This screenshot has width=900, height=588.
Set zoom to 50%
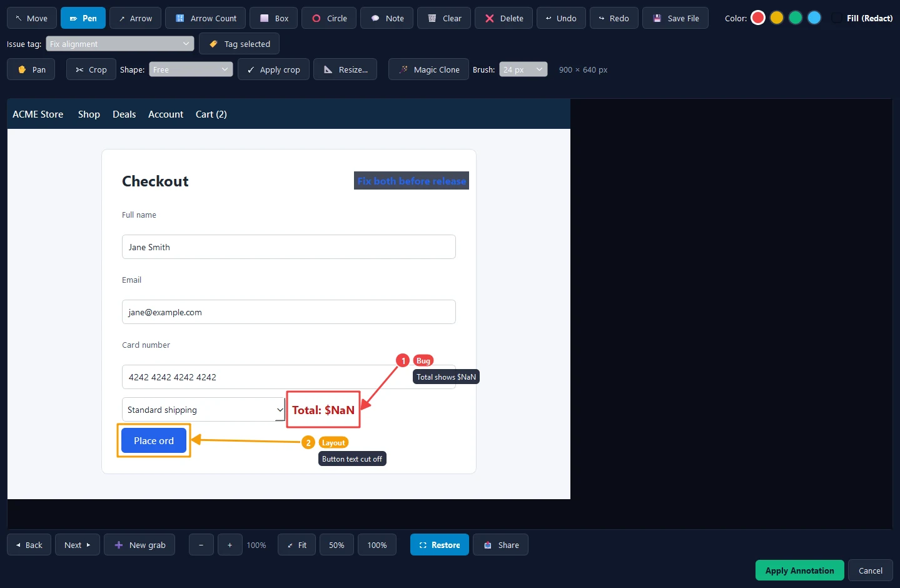(336, 545)
